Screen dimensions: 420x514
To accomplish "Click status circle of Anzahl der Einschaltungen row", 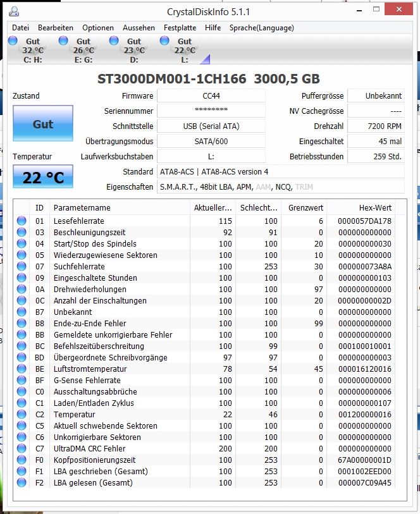I will pos(22,300).
